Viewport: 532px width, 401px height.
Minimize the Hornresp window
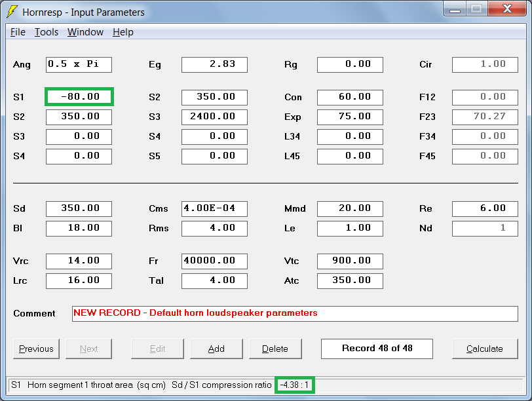click(x=455, y=9)
